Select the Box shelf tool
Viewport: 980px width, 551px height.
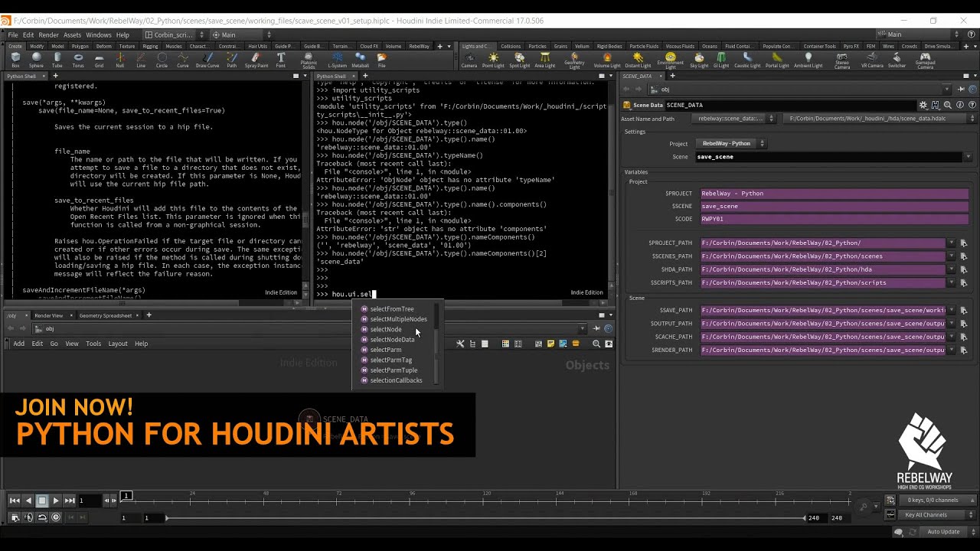tap(15, 60)
